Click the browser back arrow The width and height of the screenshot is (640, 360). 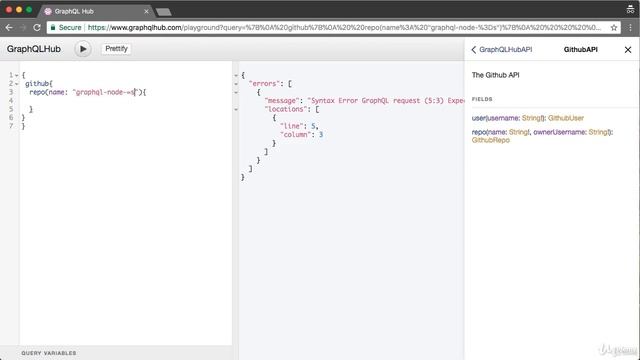[9, 27]
